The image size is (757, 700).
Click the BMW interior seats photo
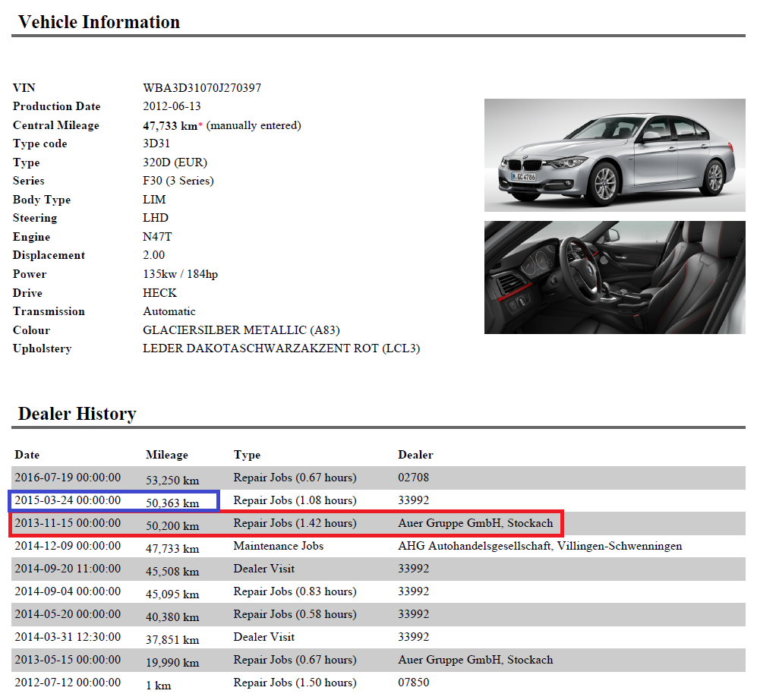614,277
